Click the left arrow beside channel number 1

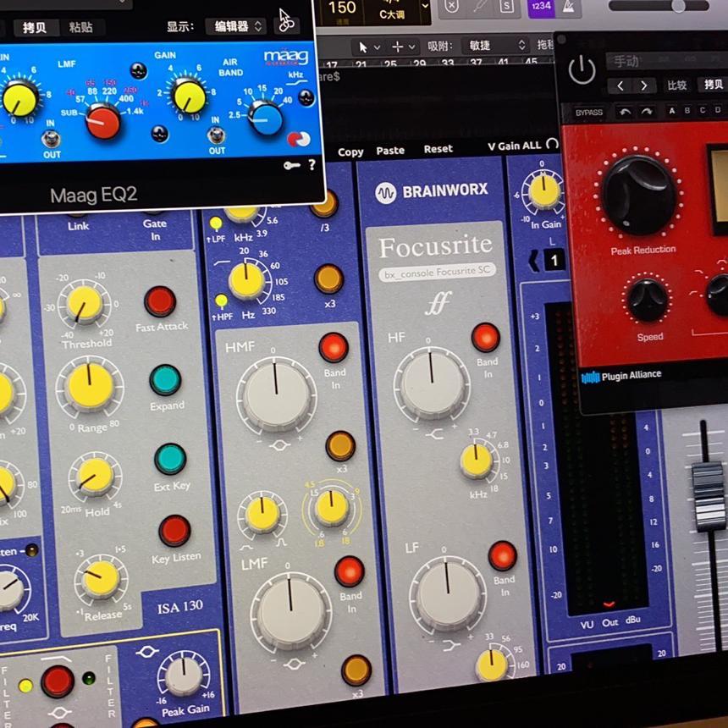pos(534,261)
